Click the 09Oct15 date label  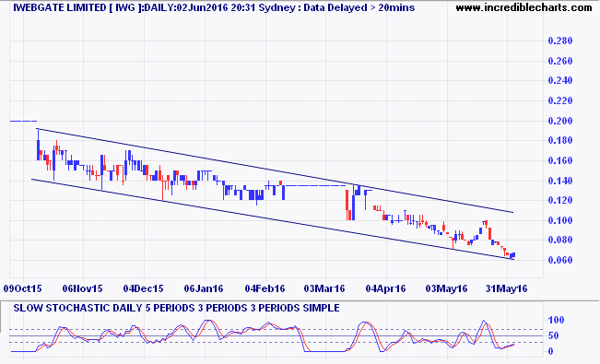click(x=22, y=288)
